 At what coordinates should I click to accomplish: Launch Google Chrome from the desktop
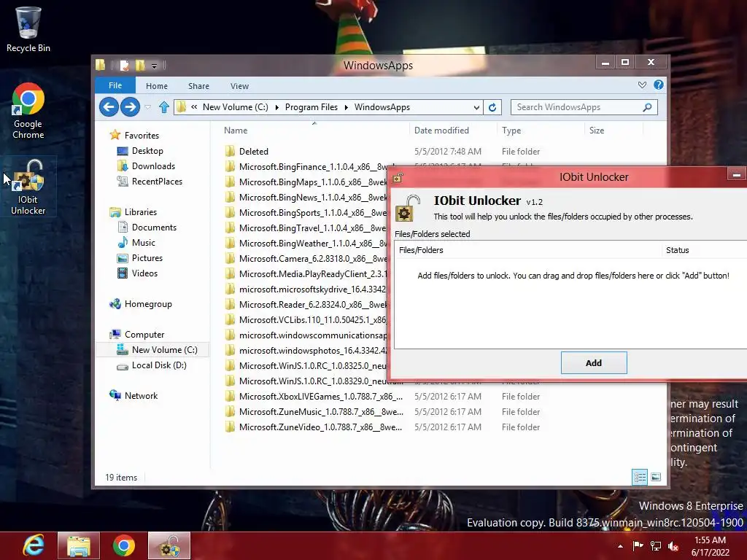28,112
